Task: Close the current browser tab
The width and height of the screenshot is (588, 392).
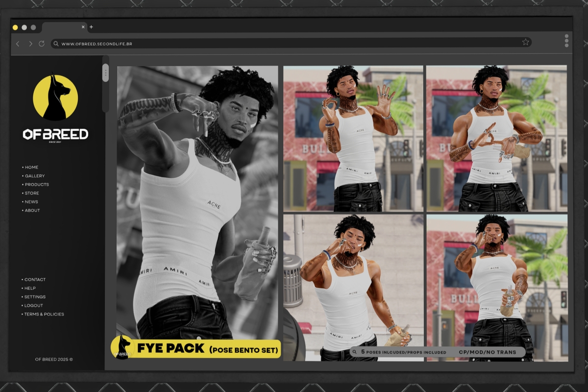Action: [83, 27]
